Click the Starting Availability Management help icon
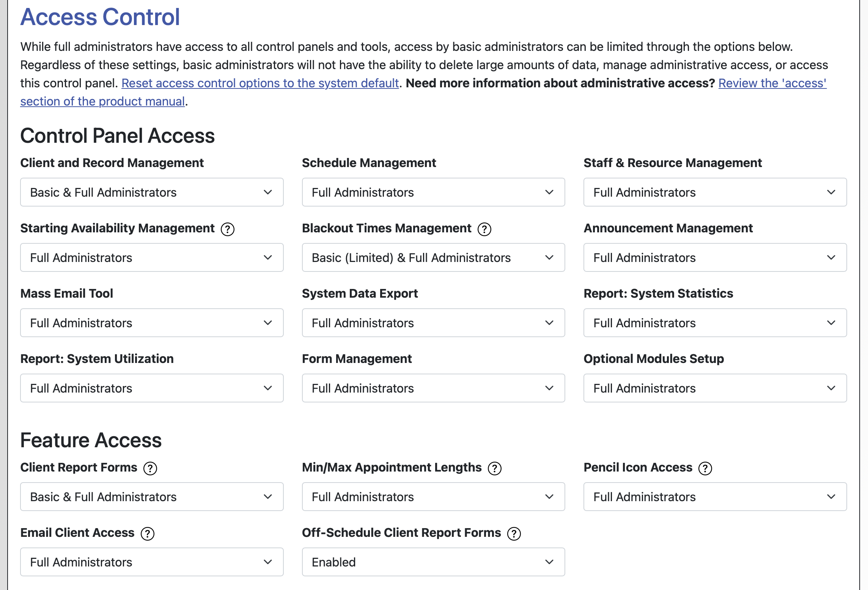 228,229
